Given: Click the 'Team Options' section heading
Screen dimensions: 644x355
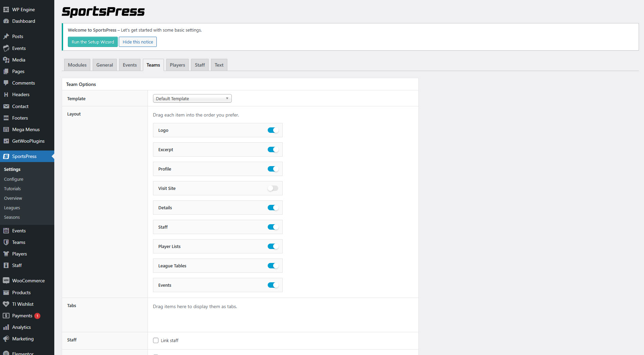Looking at the screenshot, I should 81,84.
